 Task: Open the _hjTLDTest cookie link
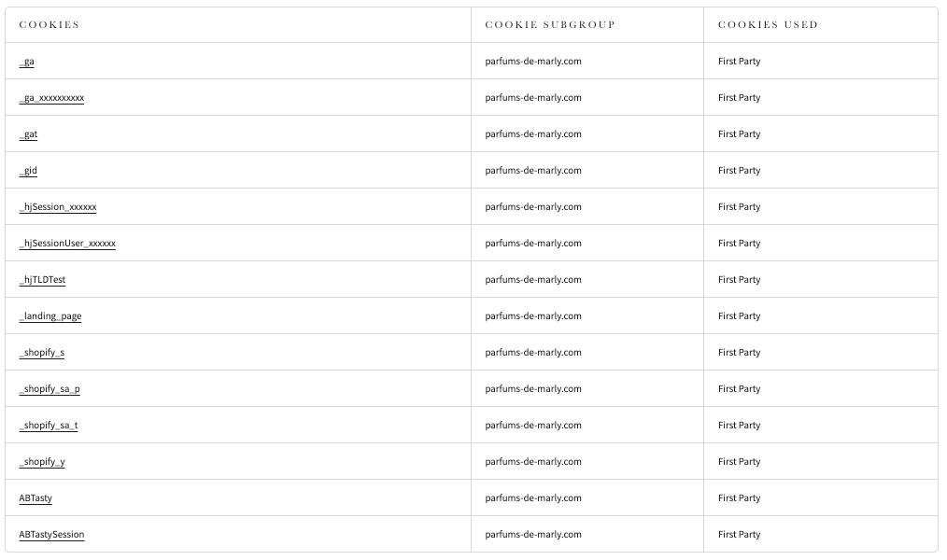coord(42,280)
